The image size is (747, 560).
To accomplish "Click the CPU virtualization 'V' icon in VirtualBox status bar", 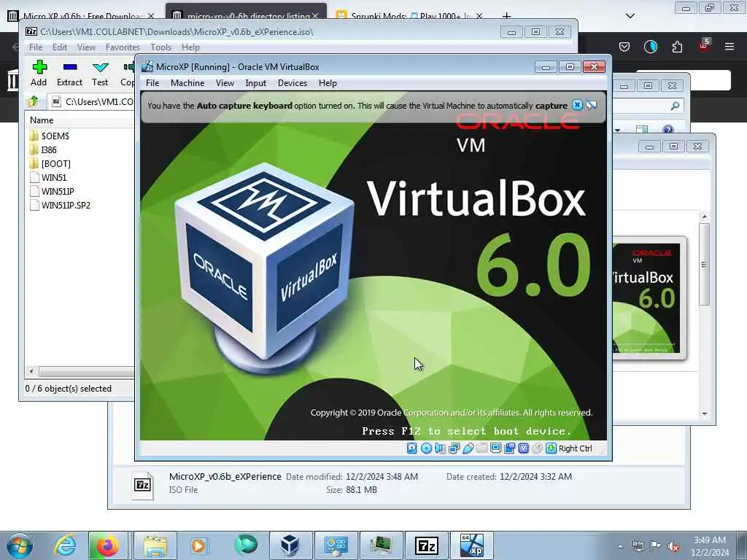I will click(x=524, y=448).
